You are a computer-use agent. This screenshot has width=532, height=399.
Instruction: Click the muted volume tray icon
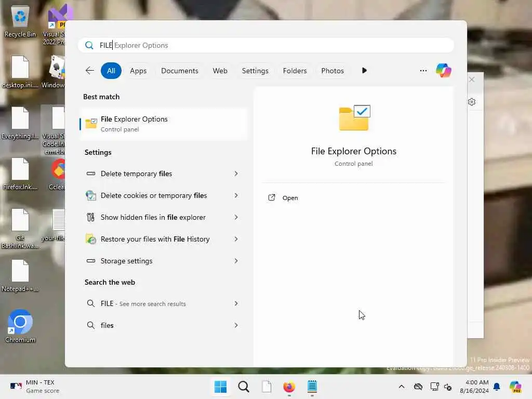(x=448, y=387)
